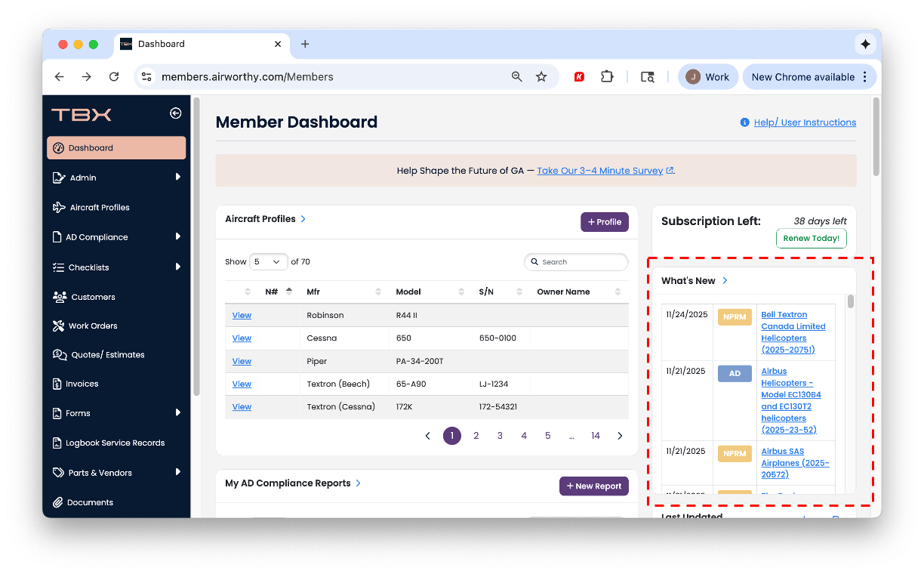
Task: Collapse the sidebar with the arrow icon
Action: [x=175, y=113]
